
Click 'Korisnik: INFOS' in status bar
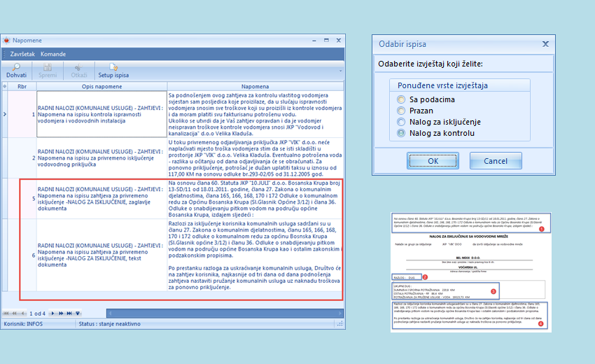tap(23, 324)
